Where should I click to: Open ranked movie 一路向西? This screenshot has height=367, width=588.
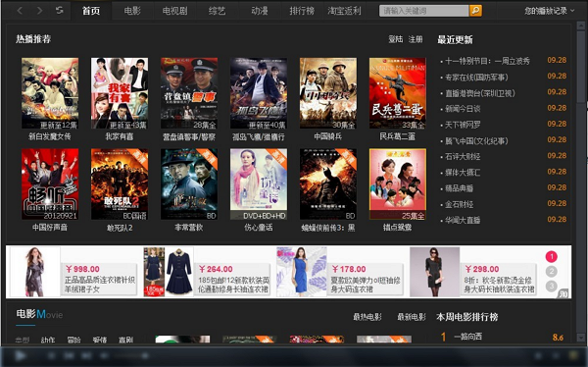(468, 337)
